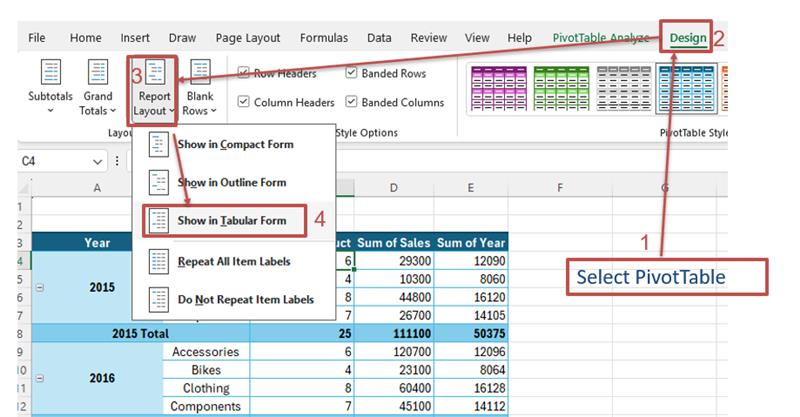Switch to the Page Layout tab
Image resolution: width=800 pixels, height=417 pixels.
click(247, 38)
